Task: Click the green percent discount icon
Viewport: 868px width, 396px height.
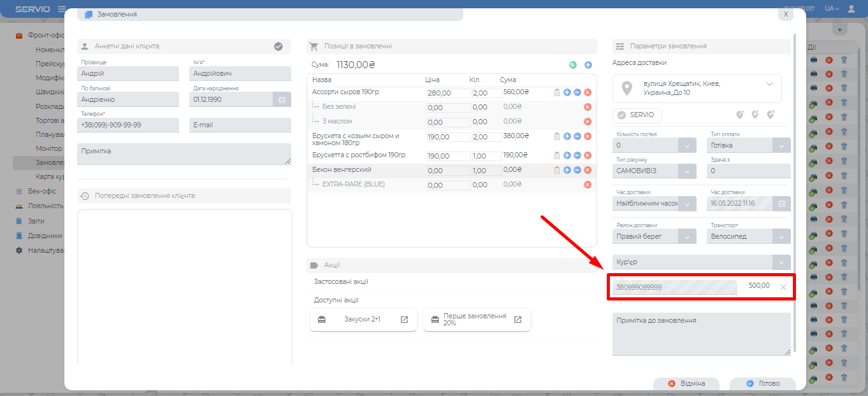Action: pyautogui.click(x=572, y=65)
